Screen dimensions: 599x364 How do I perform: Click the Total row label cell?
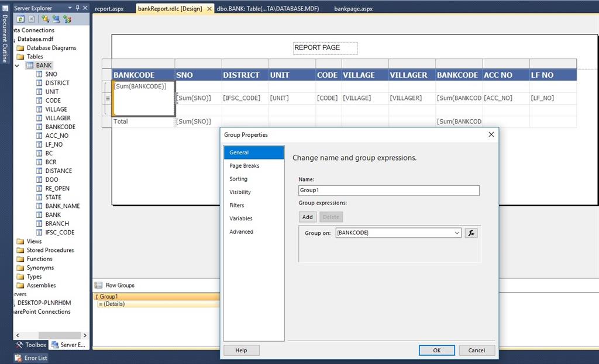point(143,122)
